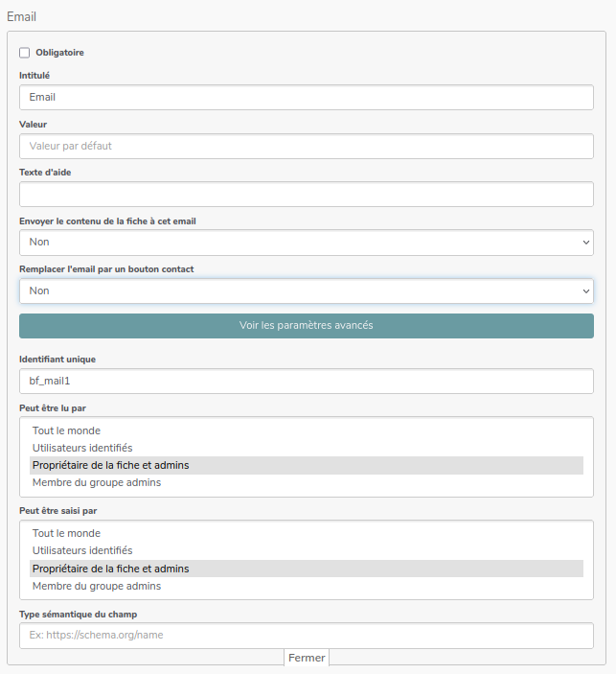Image resolution: width=616 pixels, height=674 pixels.
Task: Click the Identifiant unique field with bf_mail1
Action: (x=306, y=381)
